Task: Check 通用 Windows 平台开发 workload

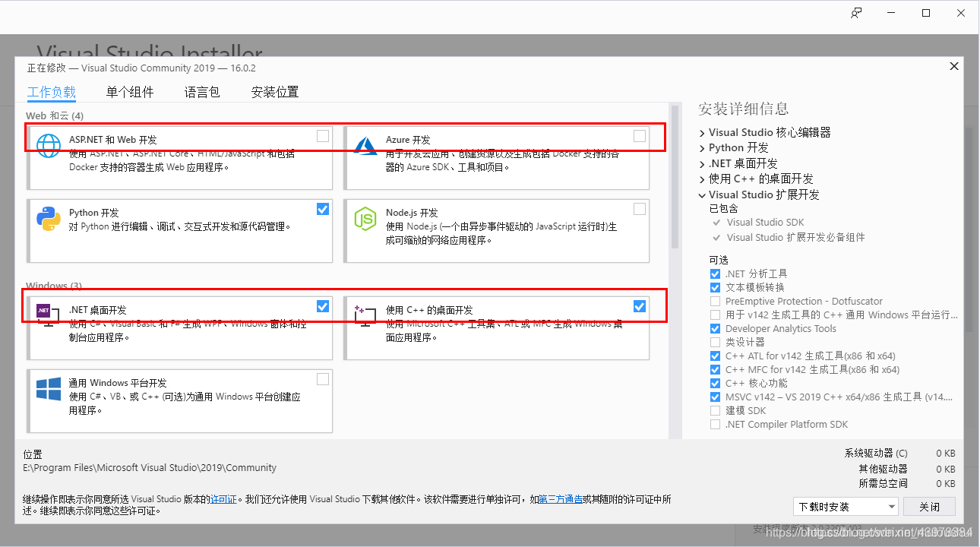Action: pos(323,379)
